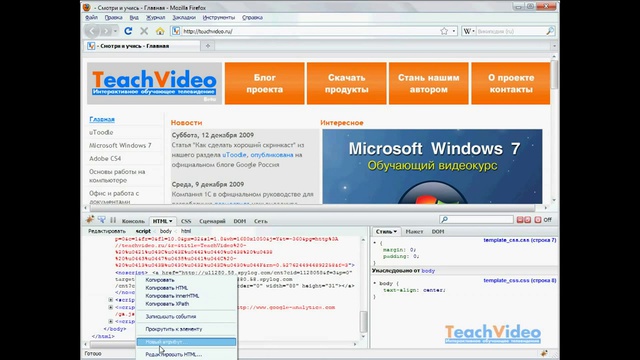Click the О проекте контакты orange button
Viewport: 640px width, 360px height.
pyautogui.click(x=511, y=83)
